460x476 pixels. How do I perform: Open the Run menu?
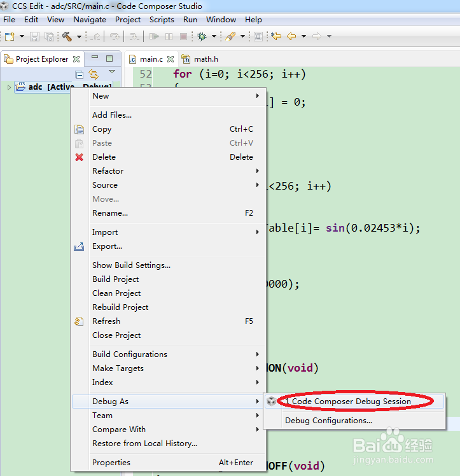tap(190, 20)
